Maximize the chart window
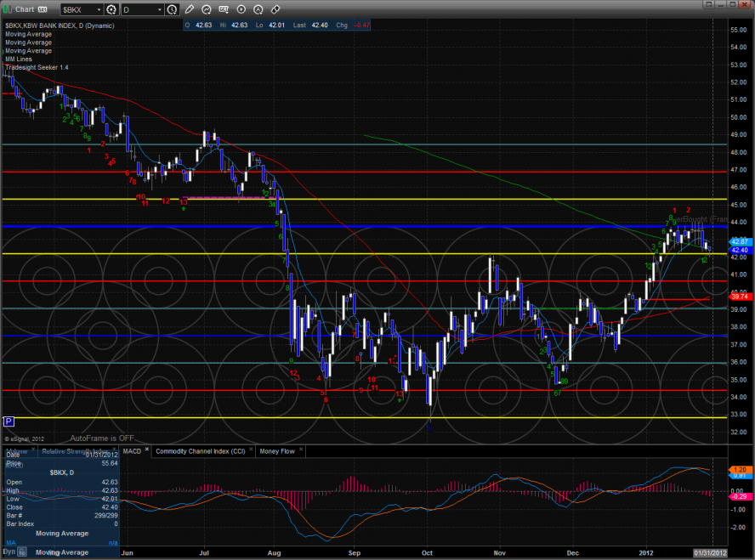This screenshot has width=755, height=560. click(x=732, y=4)
